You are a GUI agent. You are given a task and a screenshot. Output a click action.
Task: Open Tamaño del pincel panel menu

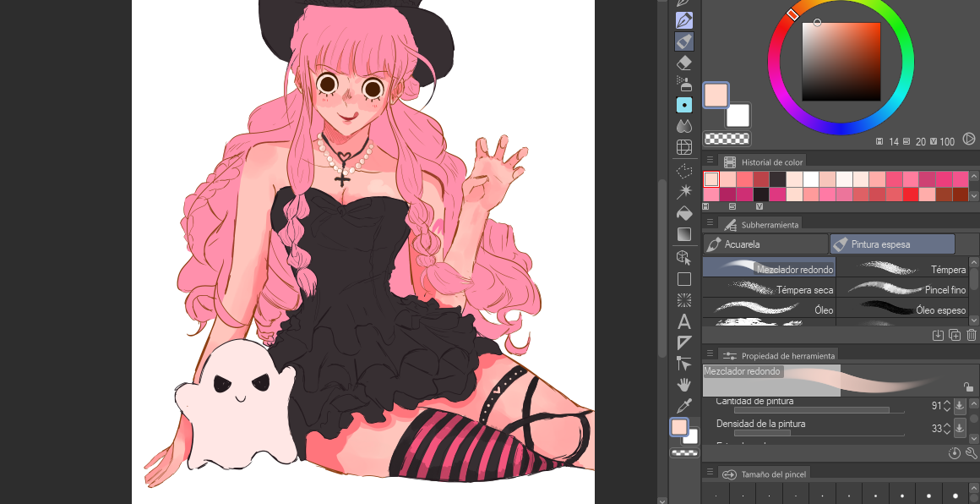coord(710,473)
